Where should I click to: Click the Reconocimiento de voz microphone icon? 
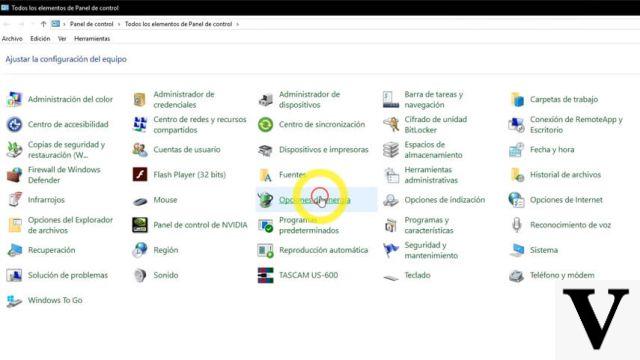pos(517,225)
